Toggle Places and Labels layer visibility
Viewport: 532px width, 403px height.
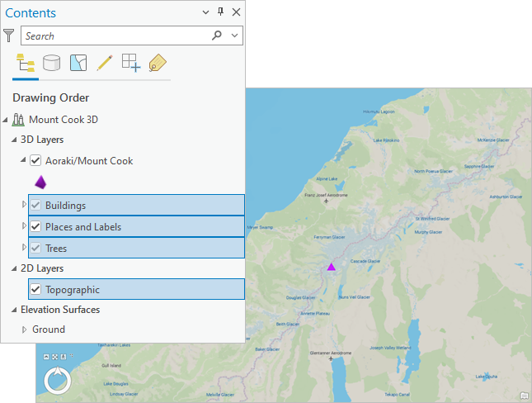pos(35,226)
